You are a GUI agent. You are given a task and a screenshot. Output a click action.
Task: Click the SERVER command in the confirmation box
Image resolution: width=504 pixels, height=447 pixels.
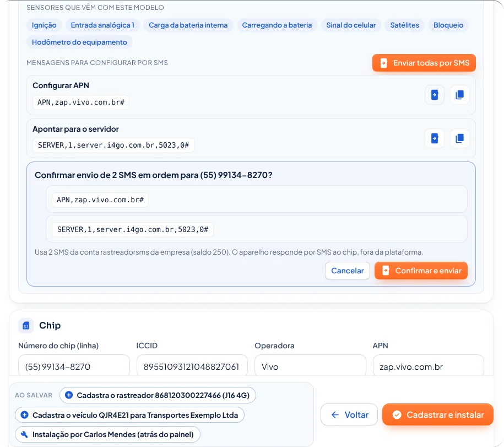[133, 230]
